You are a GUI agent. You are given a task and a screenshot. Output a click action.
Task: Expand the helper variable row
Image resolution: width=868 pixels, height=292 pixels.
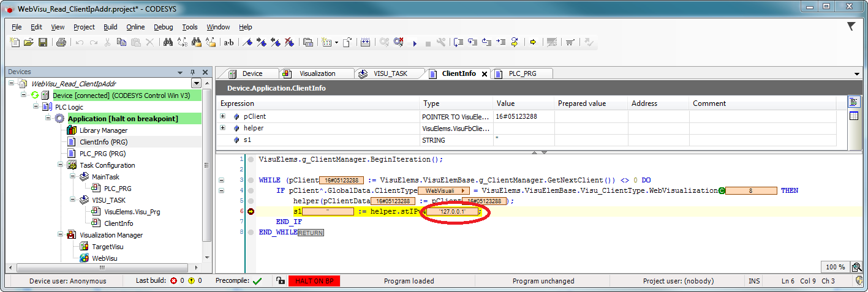coord(223,129)
